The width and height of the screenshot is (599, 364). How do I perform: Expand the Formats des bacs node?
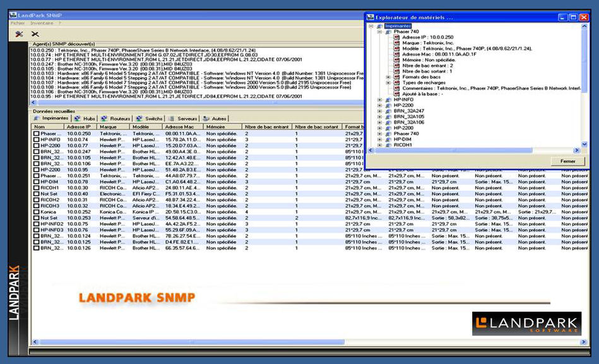[x=388, y=77]
